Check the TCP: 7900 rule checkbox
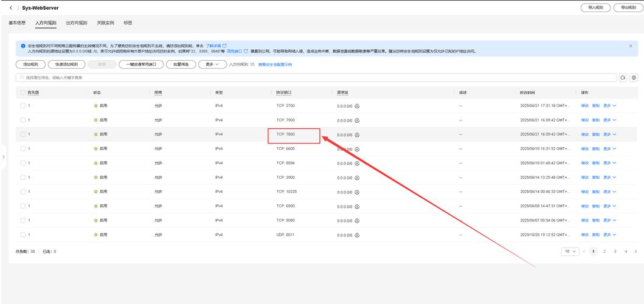Screen dimensions: 644x304 click(x=23, y=120)
